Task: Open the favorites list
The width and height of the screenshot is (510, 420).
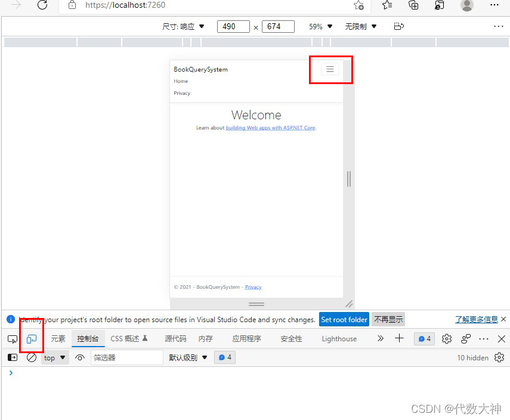Action: click(387, 5)
